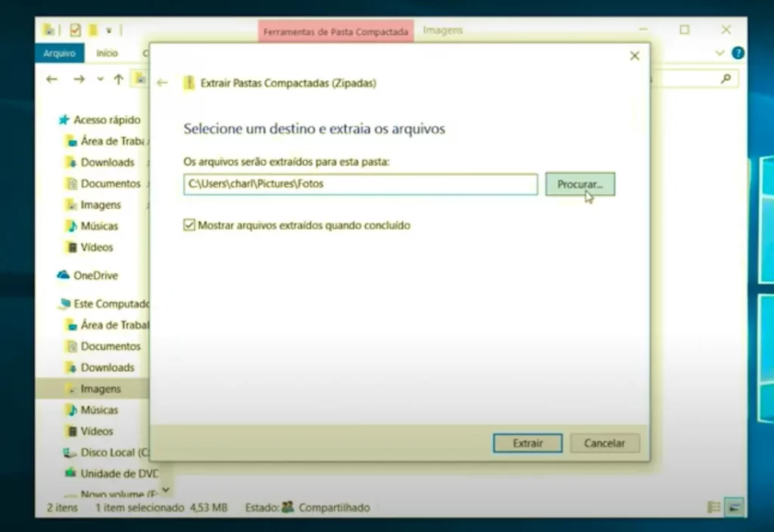Screen dimensions: 774x532
Task: Click the '2 itens' status bar text
Action: pyautogui.click(x=62, y=507)
